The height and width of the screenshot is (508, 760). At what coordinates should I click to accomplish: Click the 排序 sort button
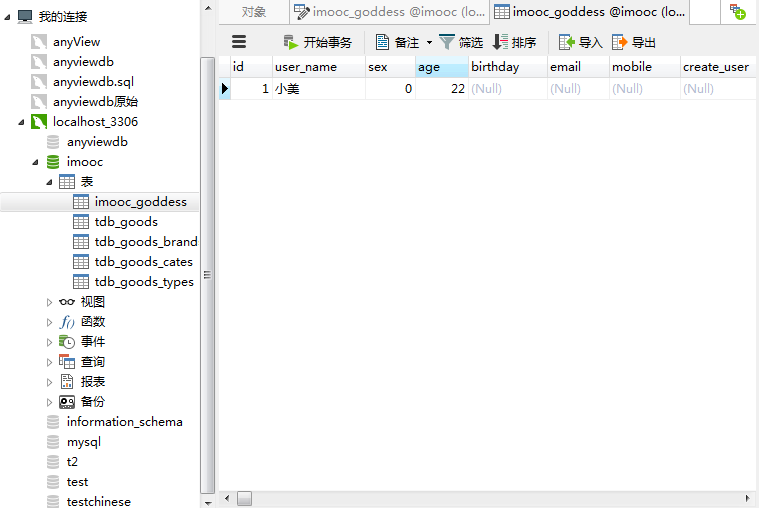(x=514, y=43)
